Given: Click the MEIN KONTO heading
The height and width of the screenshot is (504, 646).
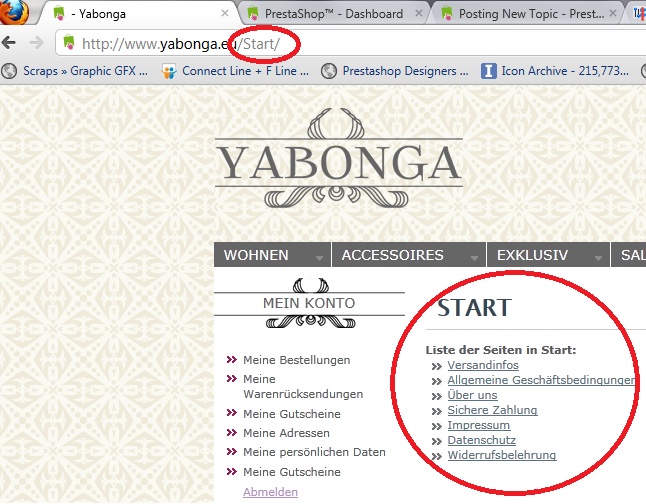Looking at the screenshot, I should pyautogui.click(x=309, y=303).
